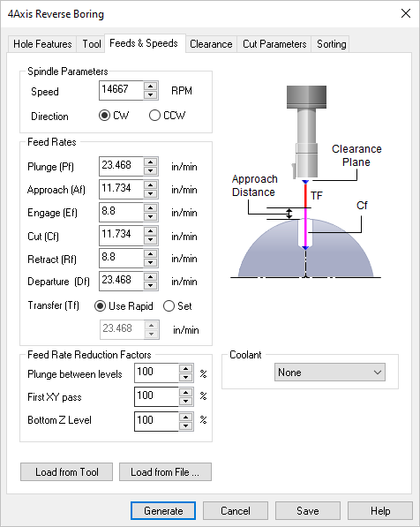Increase Departure (Df) feed rate
Viewport: 420px width, 527px height.
[151, 276]
